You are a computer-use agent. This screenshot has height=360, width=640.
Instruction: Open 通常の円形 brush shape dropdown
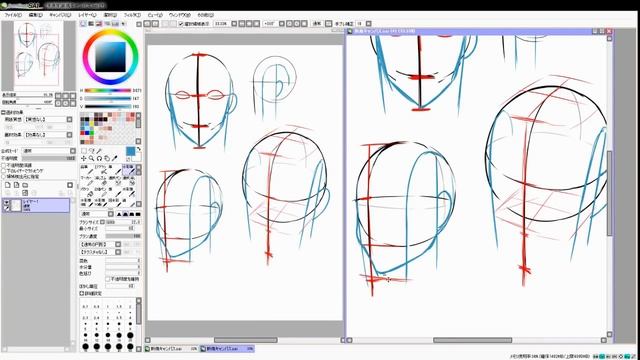point(118,244)
